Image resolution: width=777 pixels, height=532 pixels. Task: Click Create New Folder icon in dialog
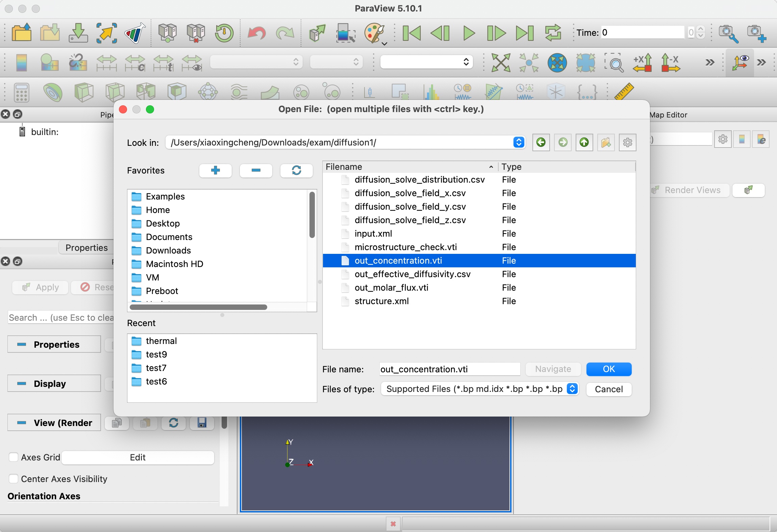pos(606,142)
